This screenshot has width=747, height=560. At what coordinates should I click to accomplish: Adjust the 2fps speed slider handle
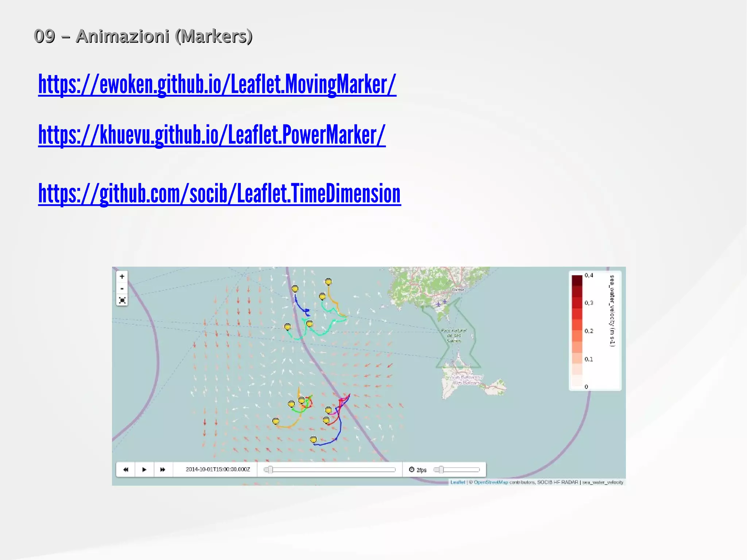tap(441, 470)
